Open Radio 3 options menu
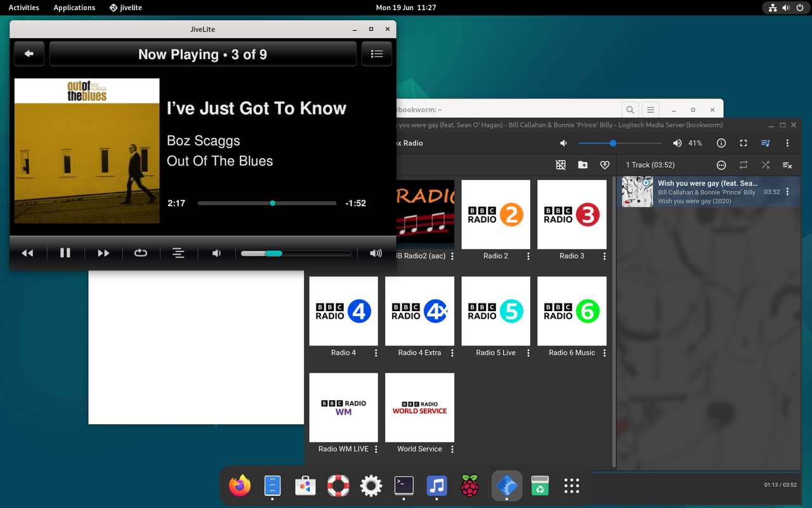The height and width of the screenshot is (508, 812). point(605,257)
